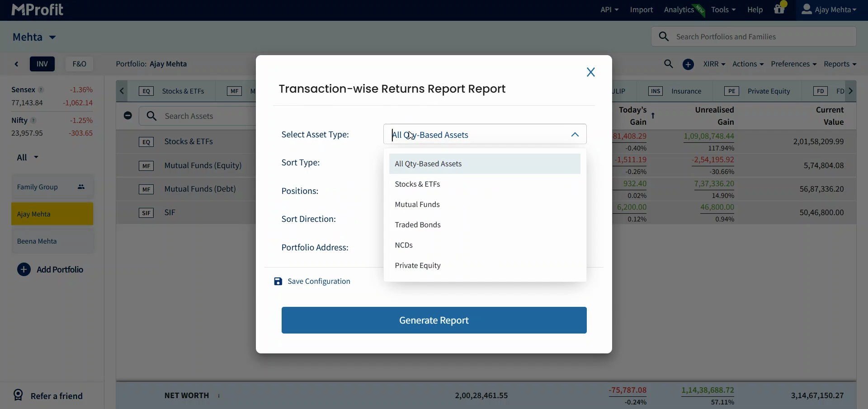
Task: Click the Refer a friend icon
Action: pyautogui.click(x=18, y=395)
